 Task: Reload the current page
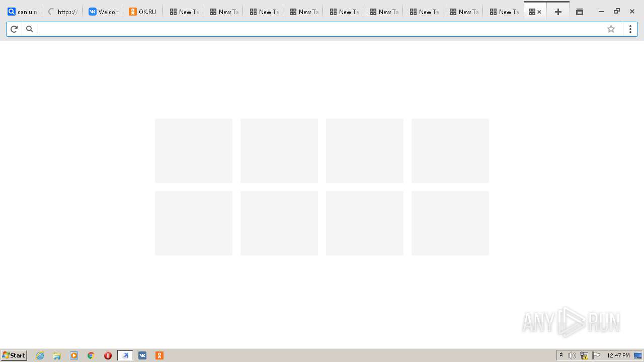pyautogui.click(x=14, y=29)
